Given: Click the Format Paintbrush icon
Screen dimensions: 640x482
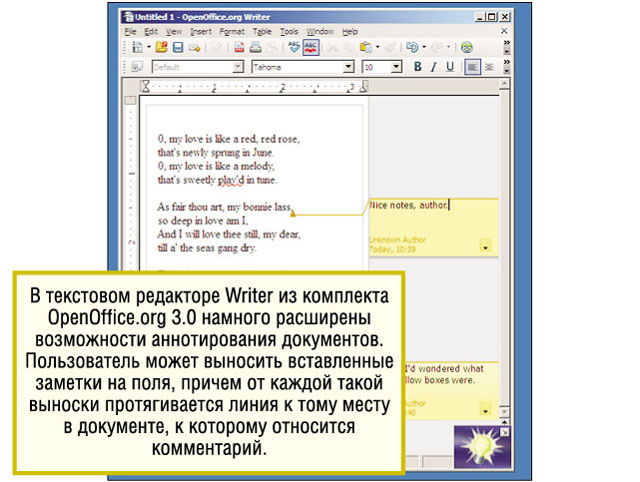Looking at the screenshot, I should [390, 47].
